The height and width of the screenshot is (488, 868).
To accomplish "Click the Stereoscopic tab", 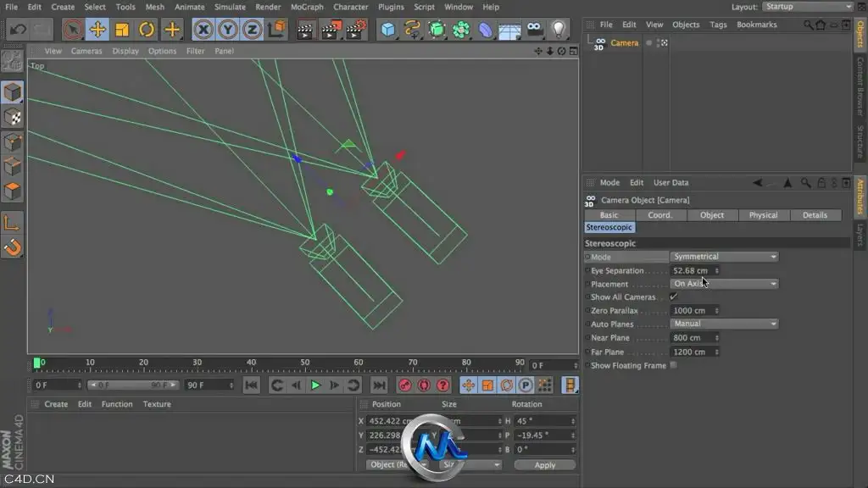I will click(x=609, y=227).
